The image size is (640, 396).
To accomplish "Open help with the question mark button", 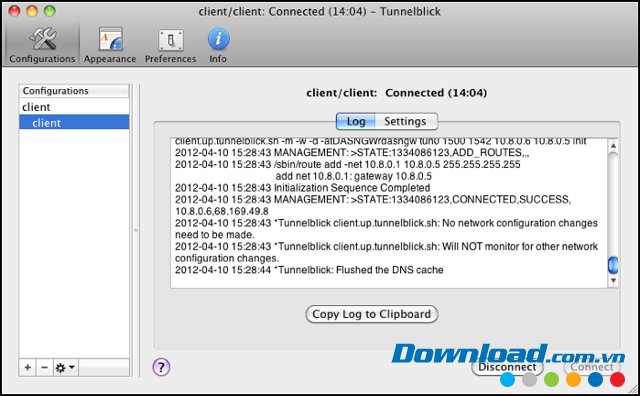I will click(x=161, y=367).
